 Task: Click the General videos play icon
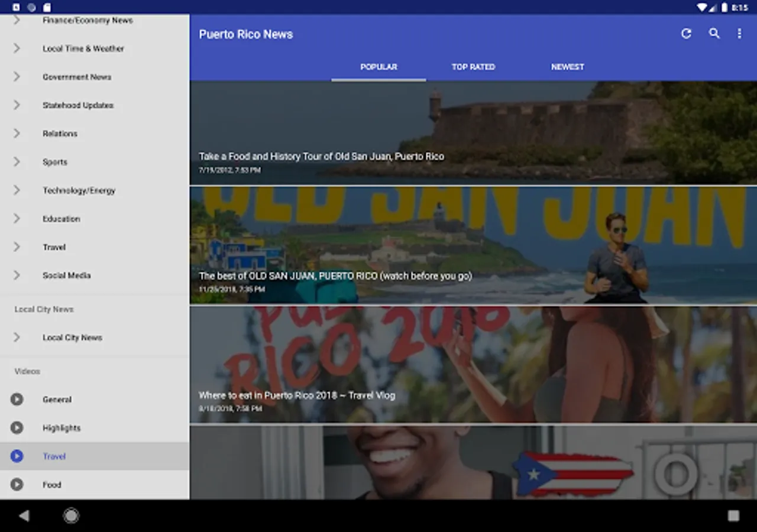17,400
